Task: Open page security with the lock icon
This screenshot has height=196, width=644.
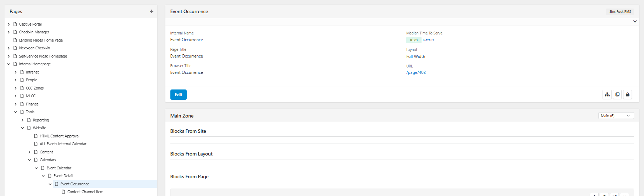Action: (628, 94)
